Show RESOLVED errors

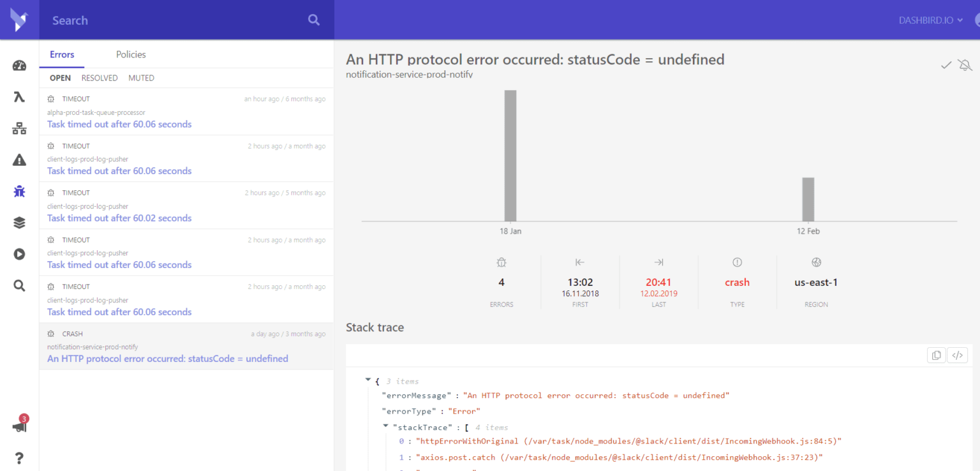pyautogui.click(x=99, y=78)
